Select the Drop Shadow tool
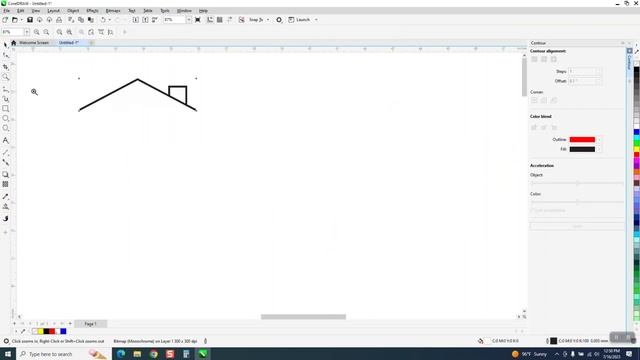Viewport: 640px width, 360px height. click(x=6, y=174)
